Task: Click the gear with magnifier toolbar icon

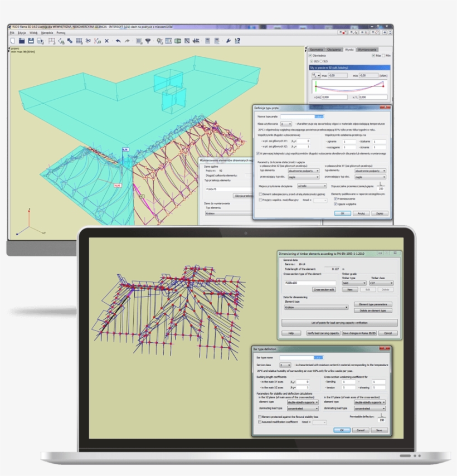Action: click(159, 41)
